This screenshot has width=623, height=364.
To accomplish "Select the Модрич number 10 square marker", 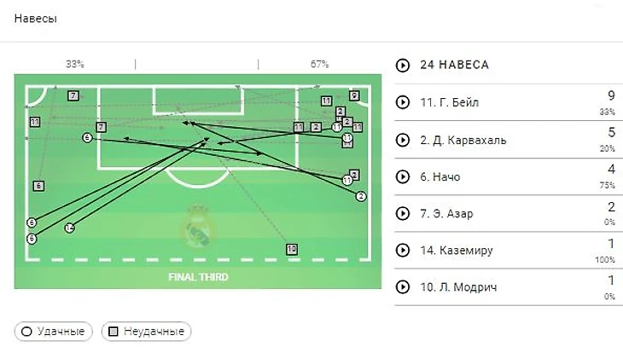I will [292, 249].
